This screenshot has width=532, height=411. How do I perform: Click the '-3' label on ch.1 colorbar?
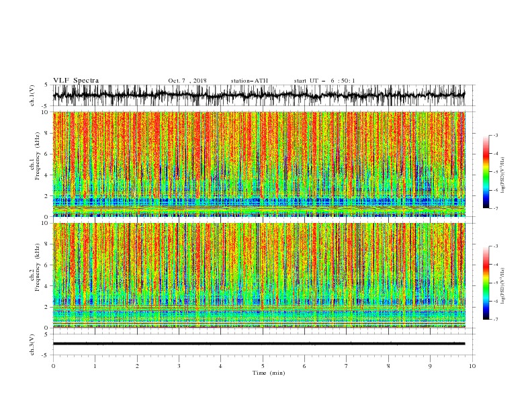tap(495, 135)
